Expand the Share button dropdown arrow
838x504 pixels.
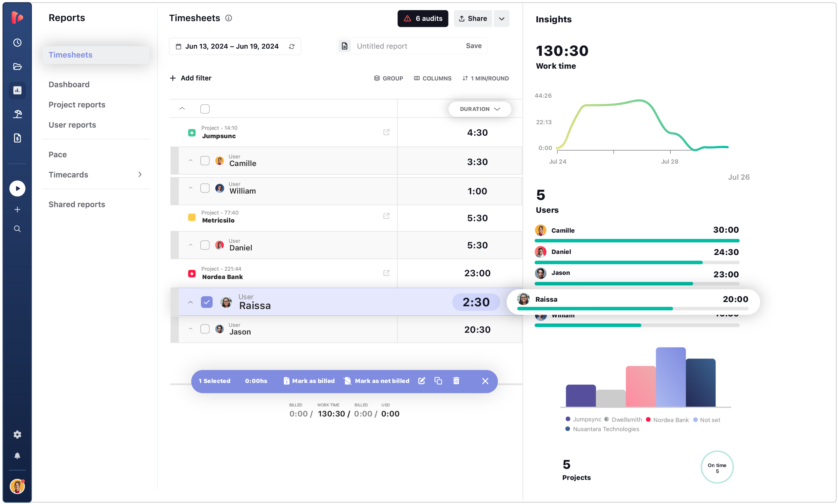(501, 18)
